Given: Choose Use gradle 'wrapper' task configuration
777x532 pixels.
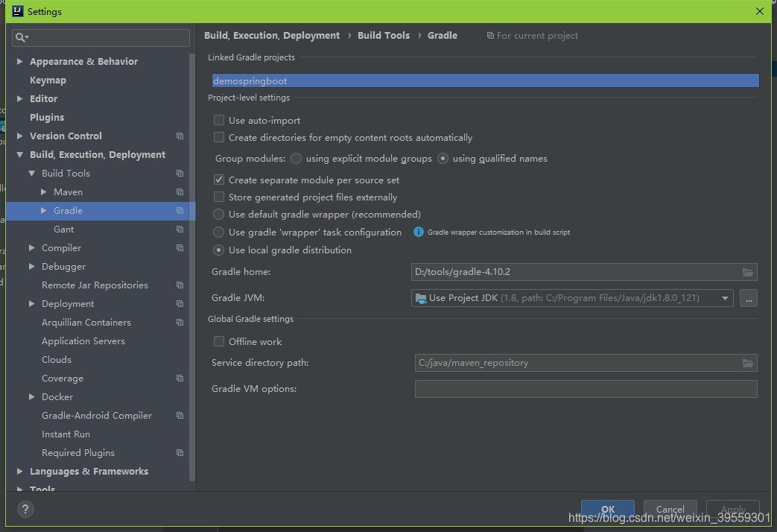Looking at the screenshot, I should [218, 232].
